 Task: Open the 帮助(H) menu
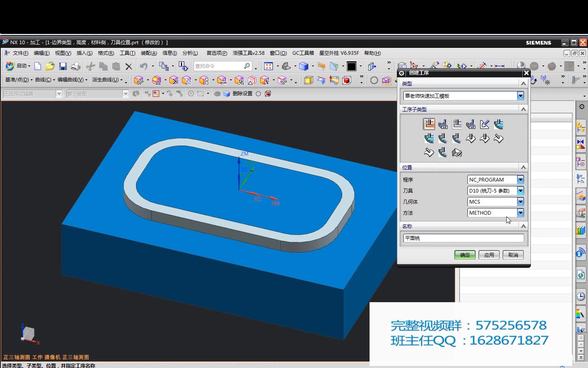372,53
